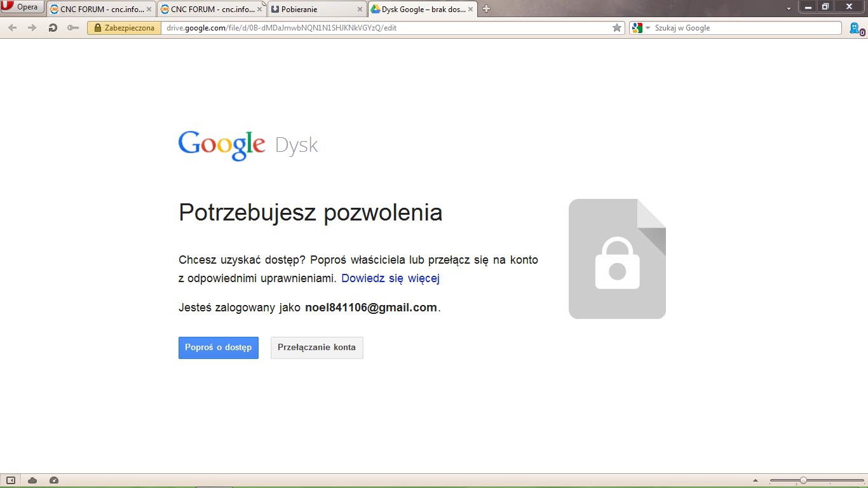Image resolution: width=868 pixels, height=488 pixels.
Task: Switch to the first CNC FORUM tab
Action: (x=102, y=9)
